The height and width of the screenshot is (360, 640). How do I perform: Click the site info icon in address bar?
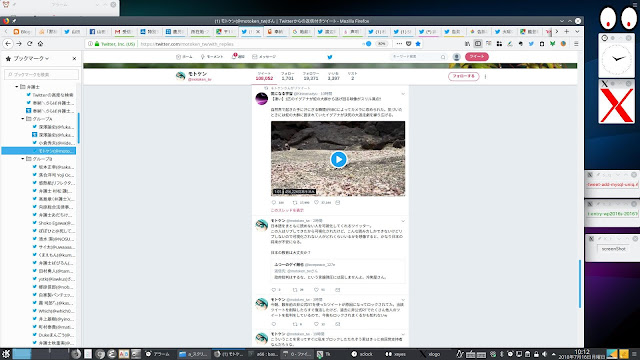(x=90, y=44)
